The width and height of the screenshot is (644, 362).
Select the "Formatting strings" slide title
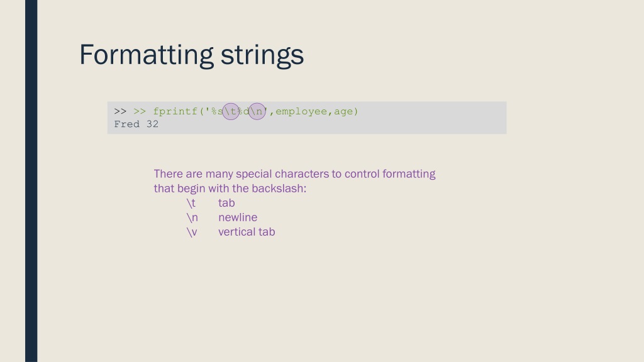[x=191, y=55]
